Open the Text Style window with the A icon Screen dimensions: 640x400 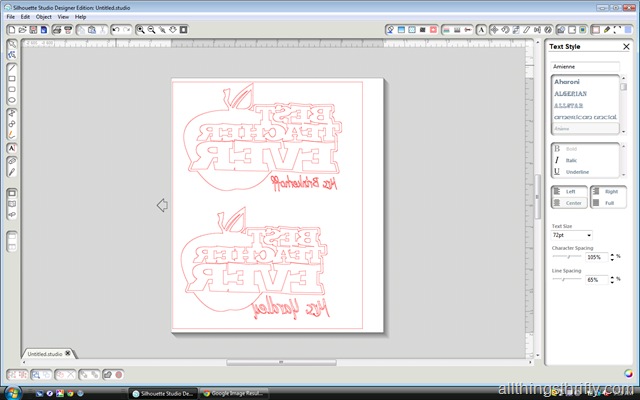482,30
